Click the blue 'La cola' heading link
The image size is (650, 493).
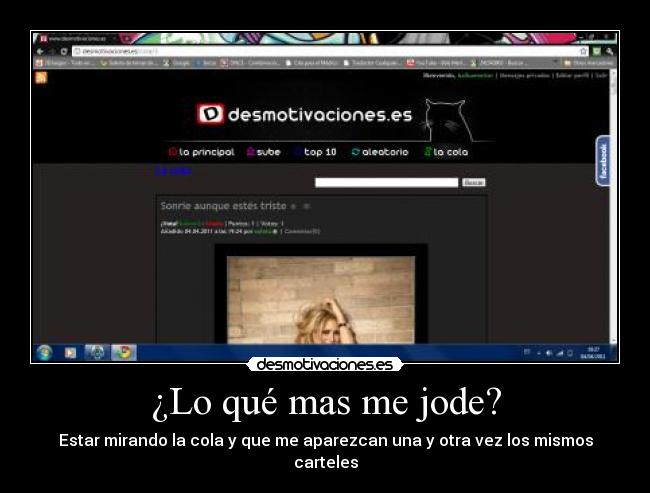pyautogui.click(x=174, y=171)
